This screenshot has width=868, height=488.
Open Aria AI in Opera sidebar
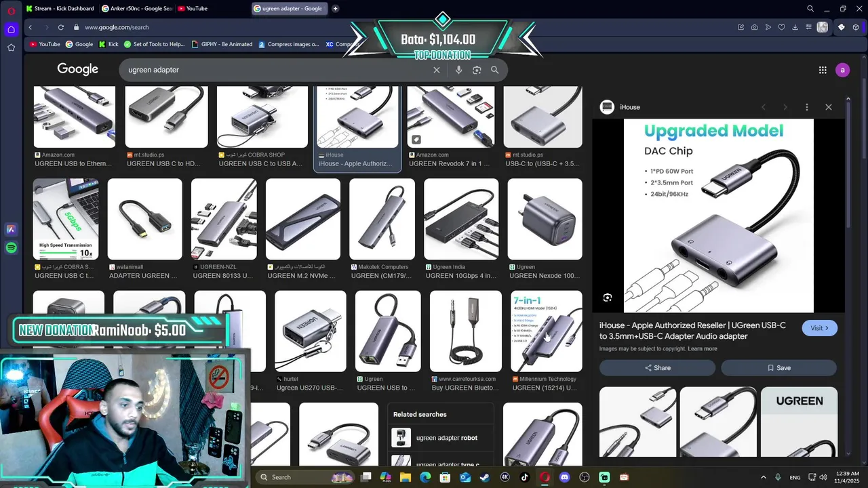click(x=11, y=230)
